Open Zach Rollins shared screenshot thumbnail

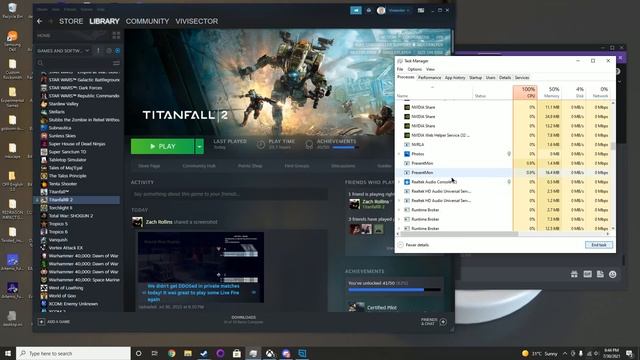(x=201, y=267)
